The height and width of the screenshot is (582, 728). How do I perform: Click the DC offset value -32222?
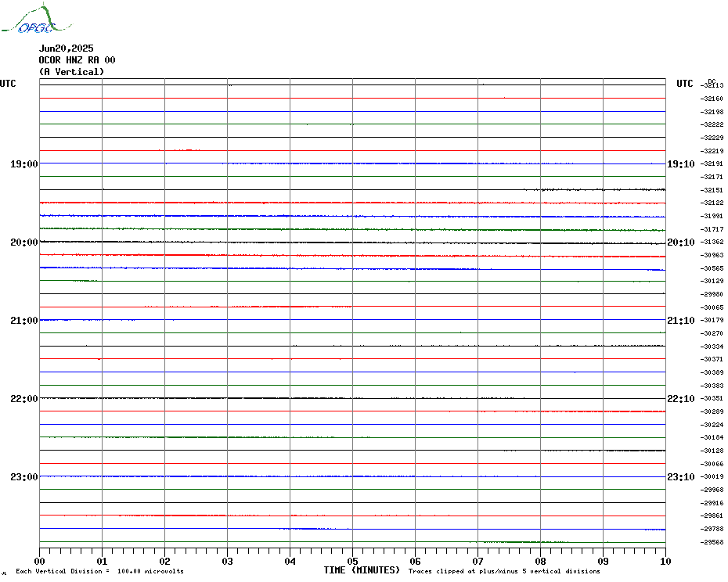(x=712, y=124)
